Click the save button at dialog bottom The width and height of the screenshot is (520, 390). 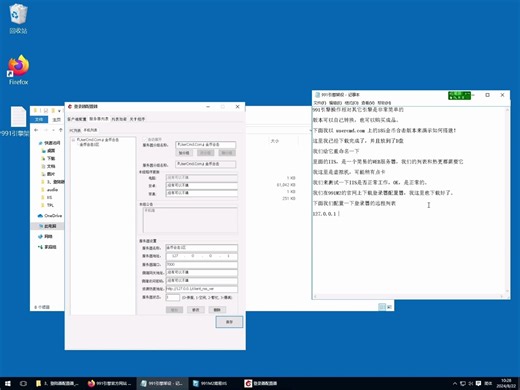click(x=229, y=322)
